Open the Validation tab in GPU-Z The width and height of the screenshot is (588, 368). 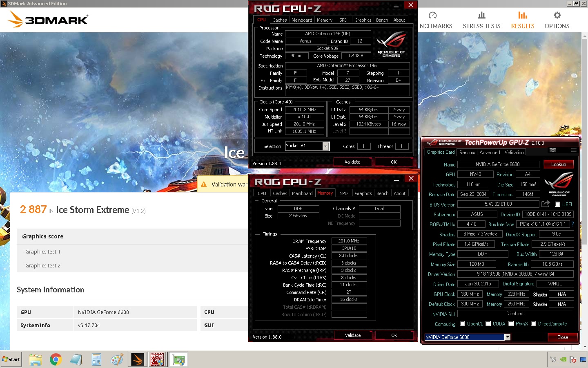tap(514, 153)
